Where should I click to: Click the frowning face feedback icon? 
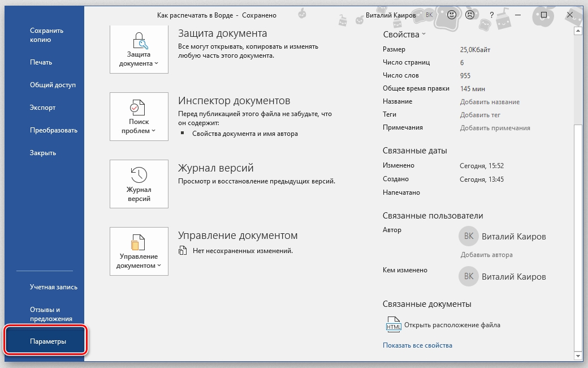click(x=469, y=15)
